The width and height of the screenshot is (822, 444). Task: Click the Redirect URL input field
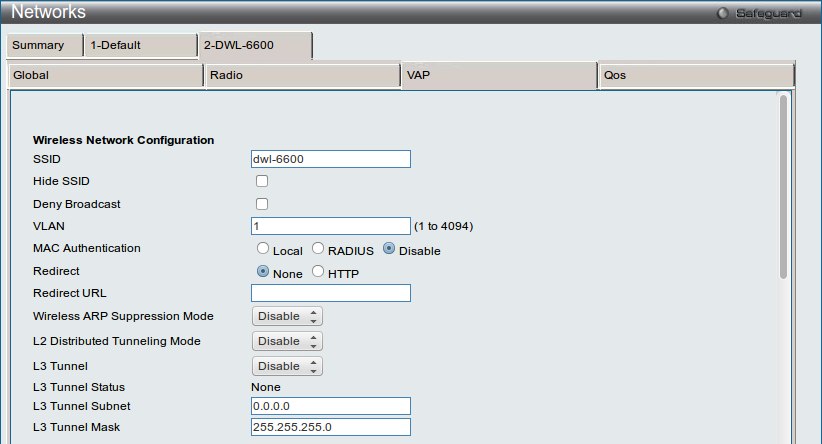(331, 293)
